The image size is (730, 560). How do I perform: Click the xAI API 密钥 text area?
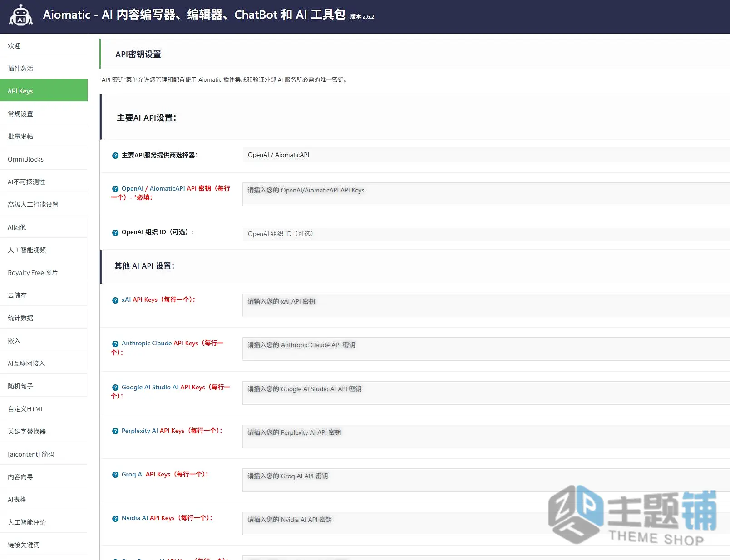(x=486, y=305)
